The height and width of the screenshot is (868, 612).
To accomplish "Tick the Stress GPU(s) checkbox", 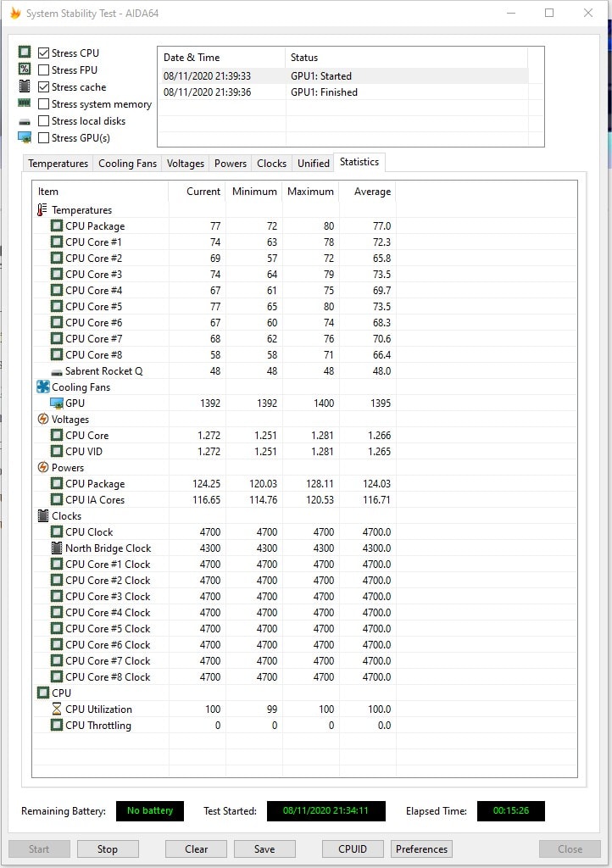I will pyautogui.click(x=44, y=138).
